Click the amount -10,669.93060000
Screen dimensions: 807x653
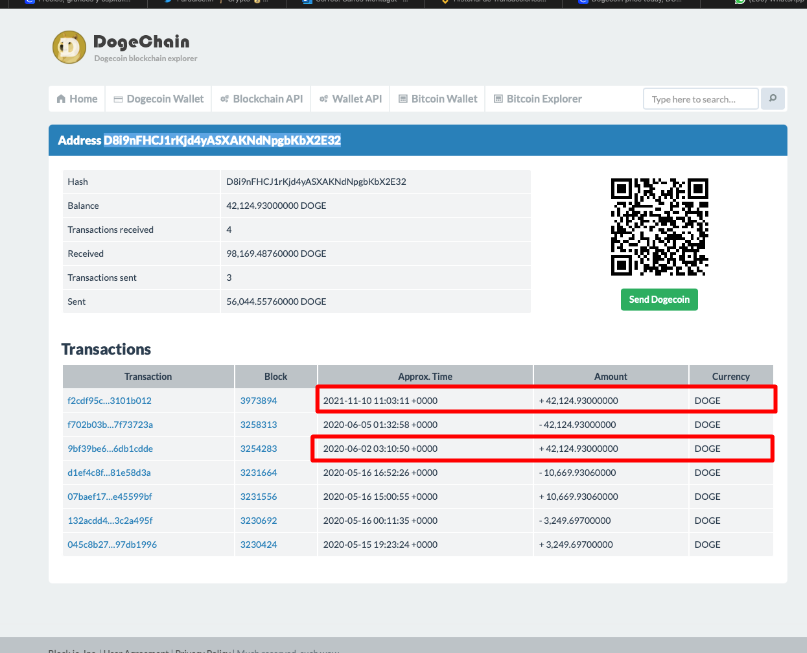click(577, 473)
